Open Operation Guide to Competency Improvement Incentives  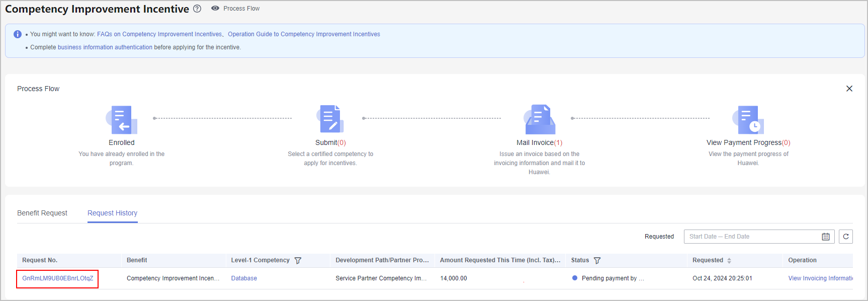pos(304,34)
